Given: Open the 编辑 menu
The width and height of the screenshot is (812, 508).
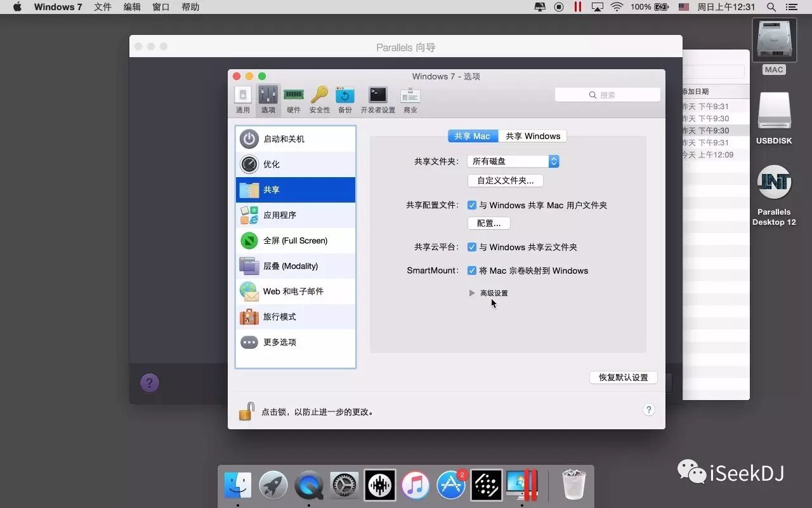Looking at the screenshot, I should (x=132, y=7).
